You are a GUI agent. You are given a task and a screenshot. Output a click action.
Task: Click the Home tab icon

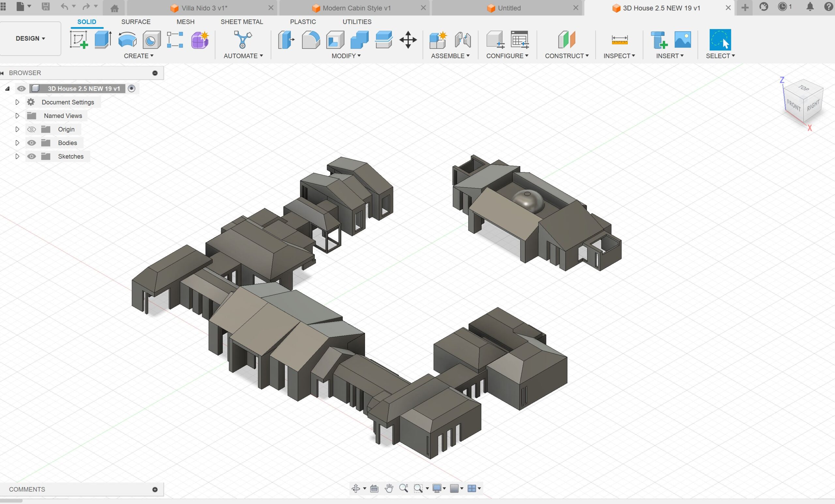pyautogui.click(x=114, y=8)
